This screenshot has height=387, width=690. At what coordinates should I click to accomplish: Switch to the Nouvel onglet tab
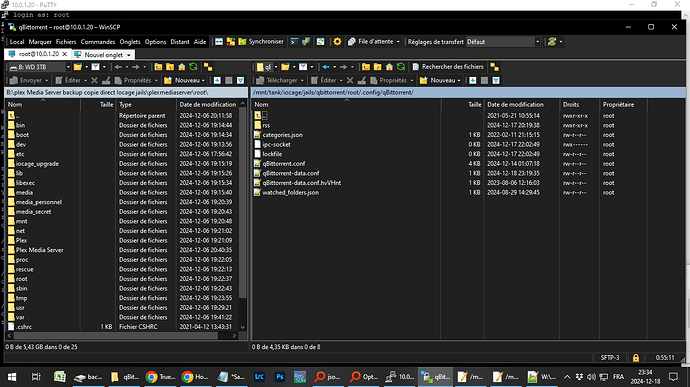click(103, 55)
